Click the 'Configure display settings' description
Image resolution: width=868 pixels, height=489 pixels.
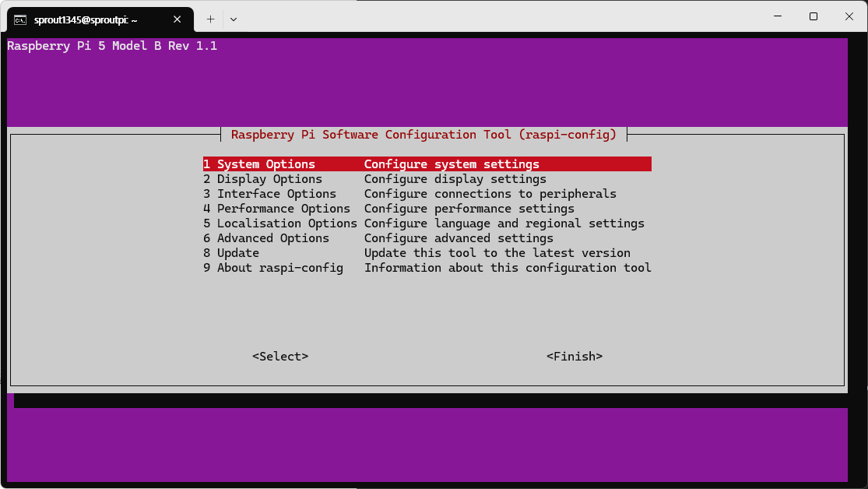pos(455,179)
